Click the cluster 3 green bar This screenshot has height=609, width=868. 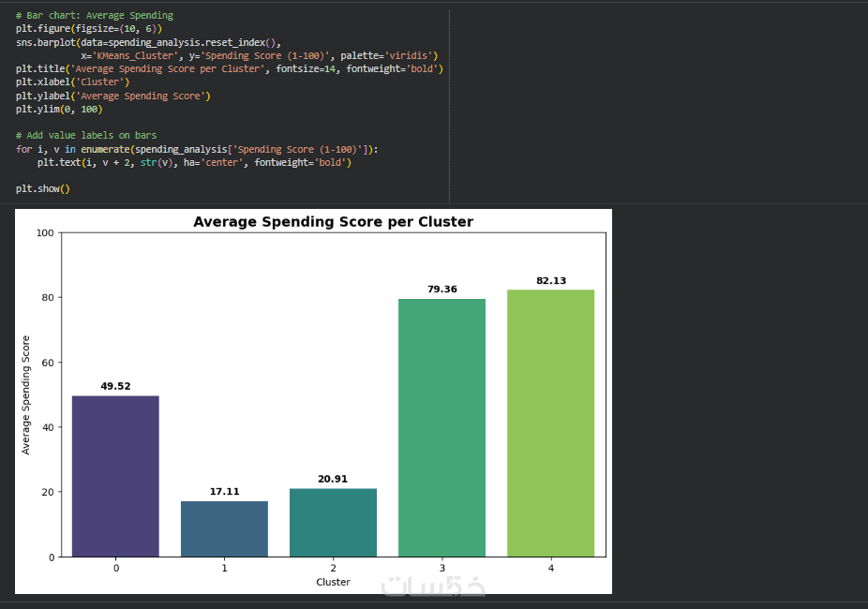pos(441,427)
